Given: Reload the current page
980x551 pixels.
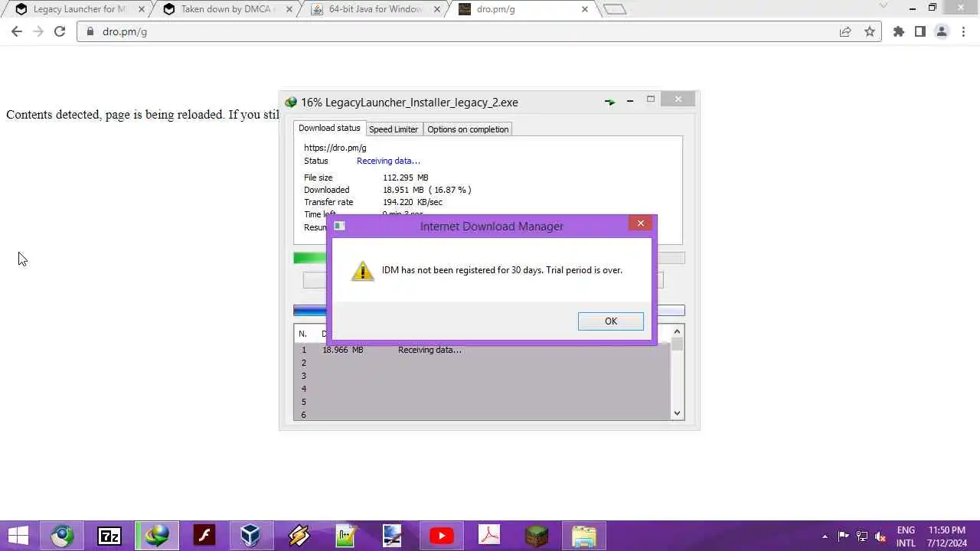Looking at the screenshot, I should tap(60, 31).
